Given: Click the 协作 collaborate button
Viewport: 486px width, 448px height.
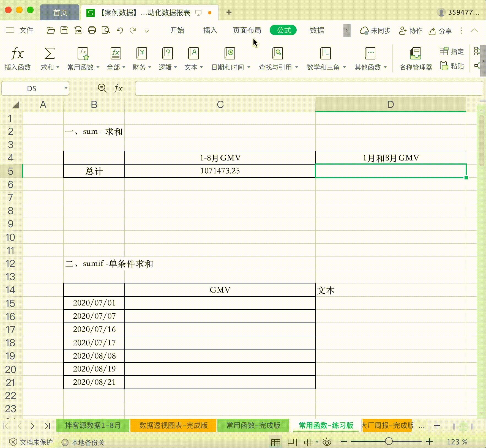Looking at the screenshot, I should coord(411,31).
